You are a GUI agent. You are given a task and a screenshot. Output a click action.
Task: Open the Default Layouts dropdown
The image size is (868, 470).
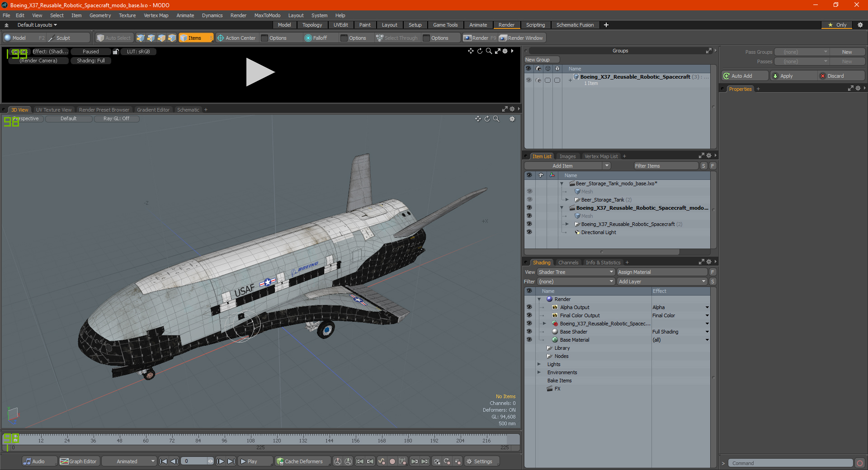pos(37,25)
